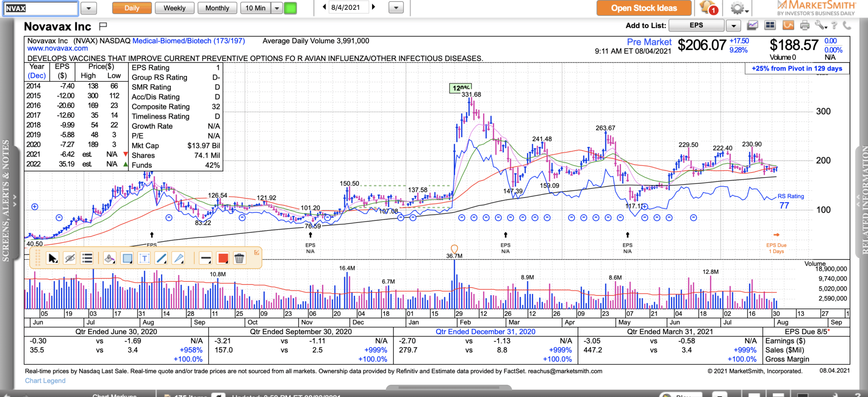
Task: Select the triangle wedge drawing tool
Action: pos(179,258)
